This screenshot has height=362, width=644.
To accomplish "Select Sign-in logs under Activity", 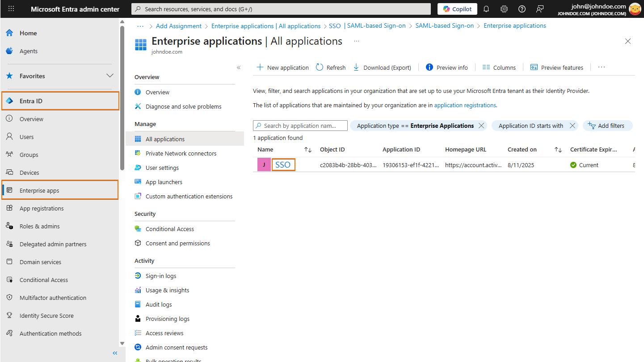I will 161,275.
